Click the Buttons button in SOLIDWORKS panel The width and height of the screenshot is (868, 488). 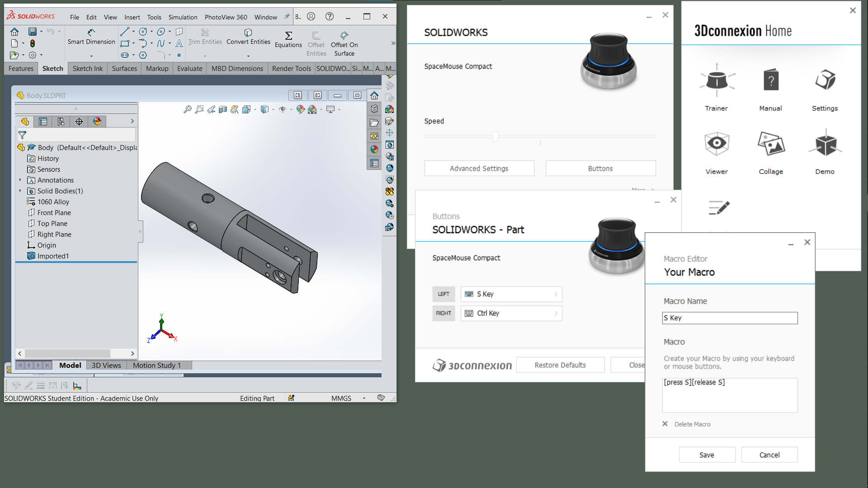600,168
